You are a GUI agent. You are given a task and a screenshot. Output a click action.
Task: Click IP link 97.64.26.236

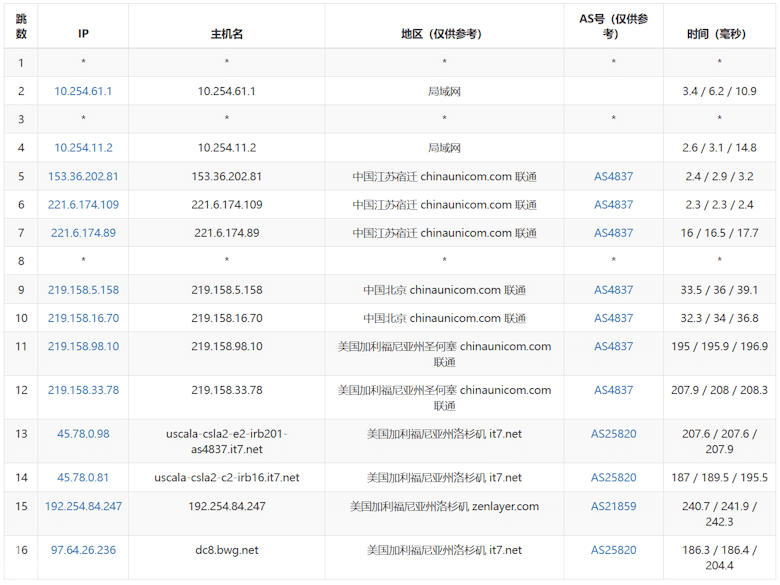83,550
